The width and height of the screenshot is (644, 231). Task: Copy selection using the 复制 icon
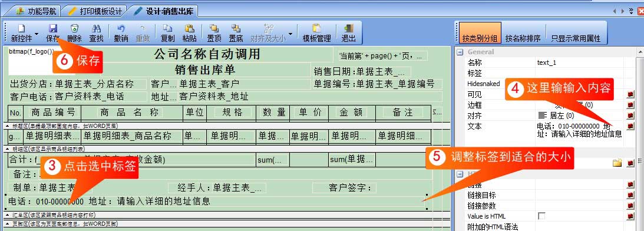click(x=167, y=29)
